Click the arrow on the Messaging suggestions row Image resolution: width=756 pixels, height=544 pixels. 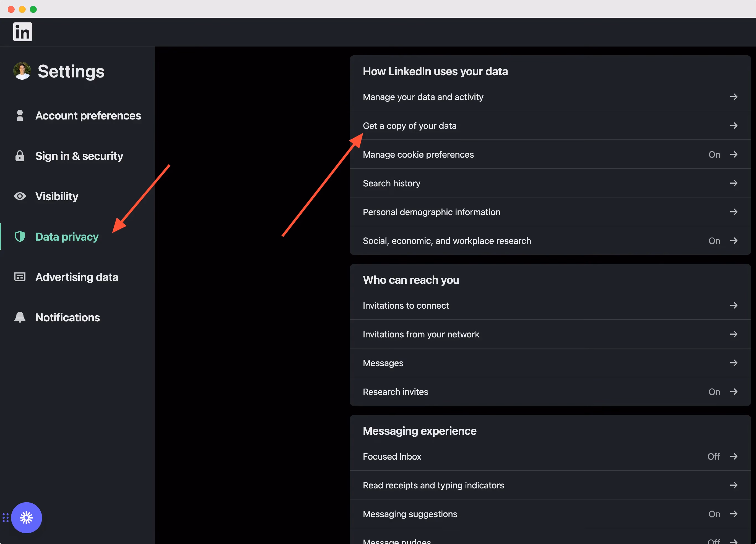(x=734, y=514)
